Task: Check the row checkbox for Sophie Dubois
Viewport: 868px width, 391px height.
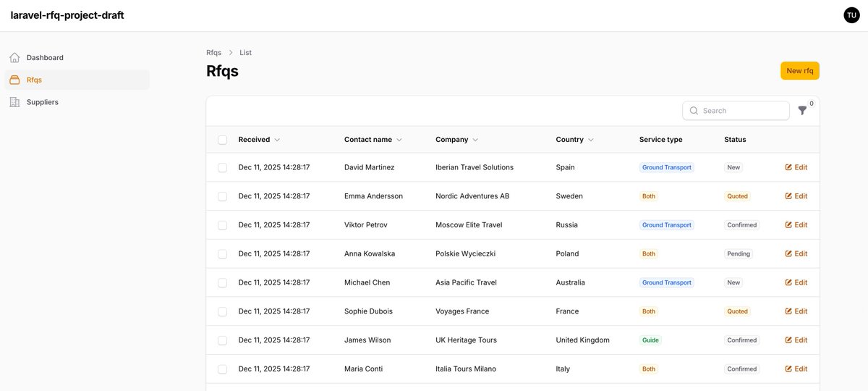Action: [x=223, y=311]
